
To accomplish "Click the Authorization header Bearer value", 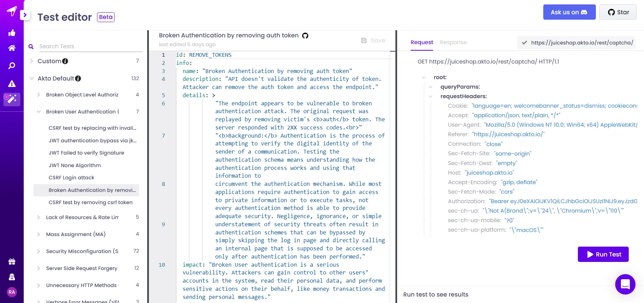I will [563, 201].
